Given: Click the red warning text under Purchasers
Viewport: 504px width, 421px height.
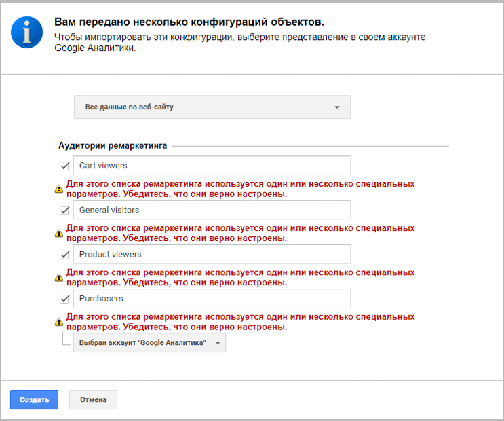Looking at the screenshot, I should (x=240, y=322).
